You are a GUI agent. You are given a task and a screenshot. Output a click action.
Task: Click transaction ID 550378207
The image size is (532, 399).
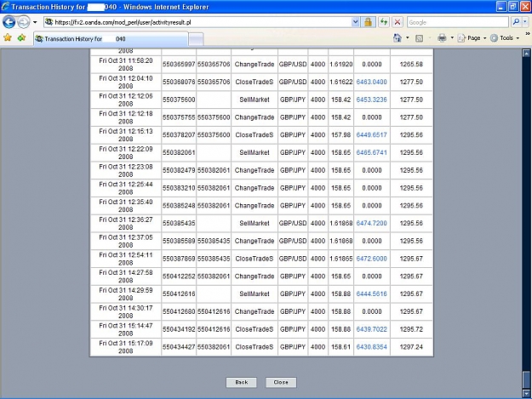click(x=179, y=135)
